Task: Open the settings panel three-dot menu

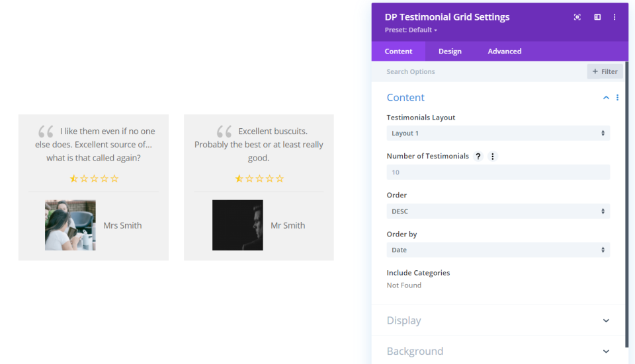Action: [614, 17]
